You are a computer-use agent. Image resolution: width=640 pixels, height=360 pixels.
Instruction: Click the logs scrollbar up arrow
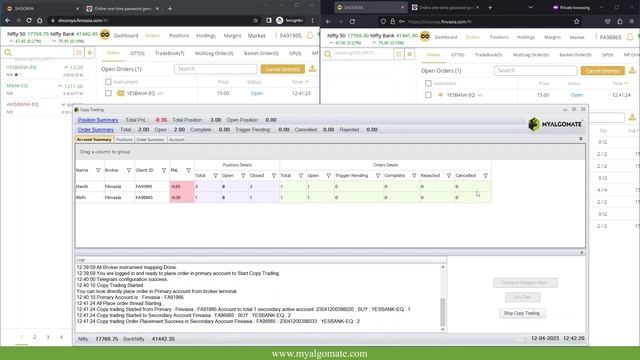coord(442,267)
